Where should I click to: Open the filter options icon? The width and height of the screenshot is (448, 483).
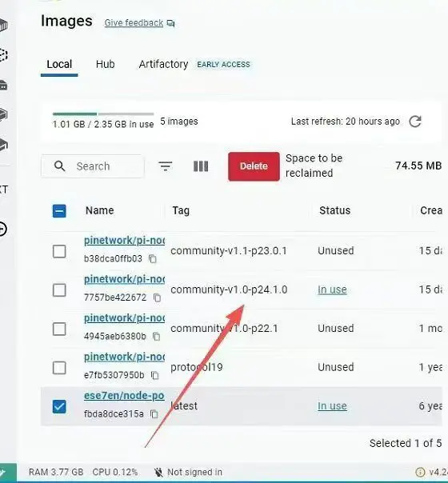click(166, 166)
